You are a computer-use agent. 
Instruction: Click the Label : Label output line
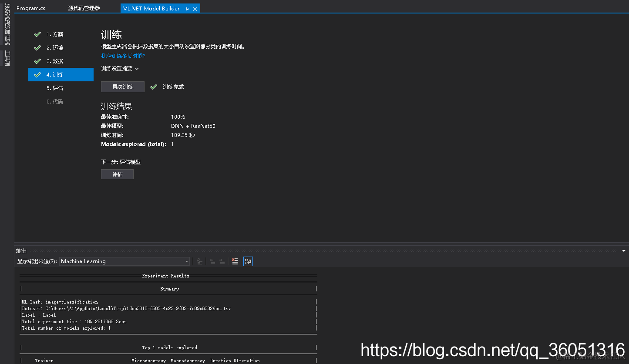point(39,315)
